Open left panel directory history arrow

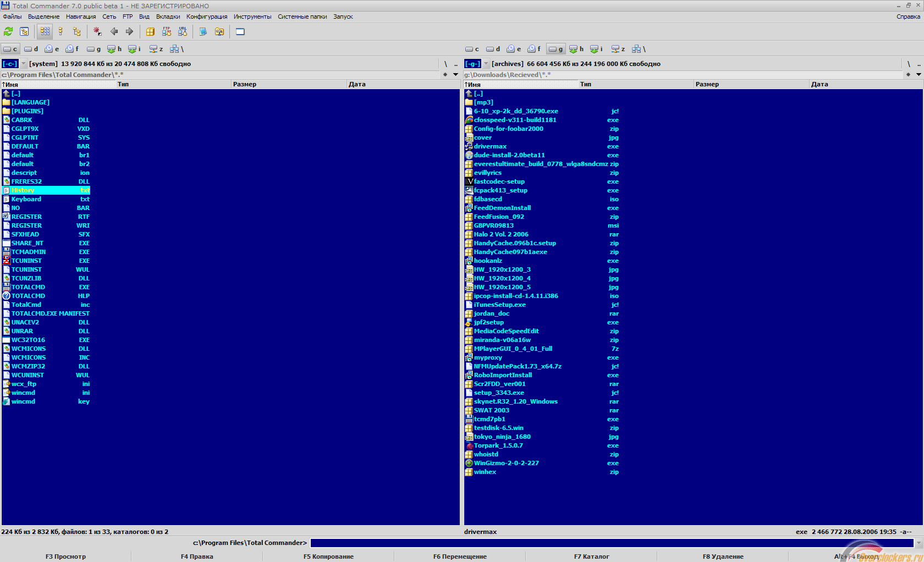pyautogui.click(x=455, y=74)
